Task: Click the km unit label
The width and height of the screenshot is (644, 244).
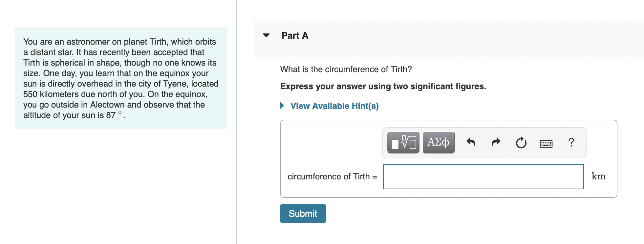Action: tap(599, 176)
